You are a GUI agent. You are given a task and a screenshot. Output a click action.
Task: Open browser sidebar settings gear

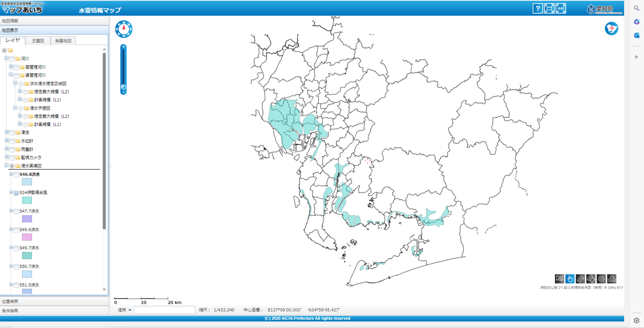[636, 320]
